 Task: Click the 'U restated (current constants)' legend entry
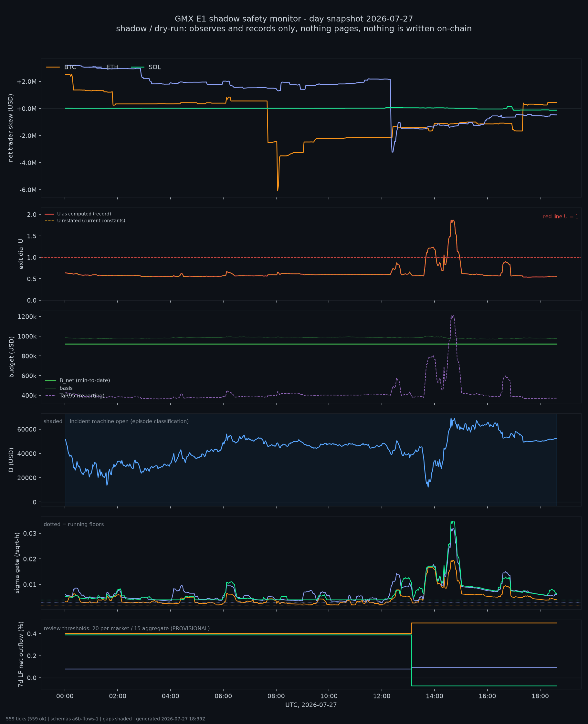point(91,220)
